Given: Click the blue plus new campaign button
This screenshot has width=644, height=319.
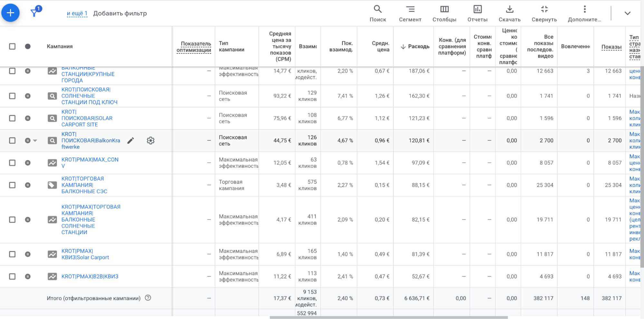Looking at the screenshot, I should click(x=10, y=13).
